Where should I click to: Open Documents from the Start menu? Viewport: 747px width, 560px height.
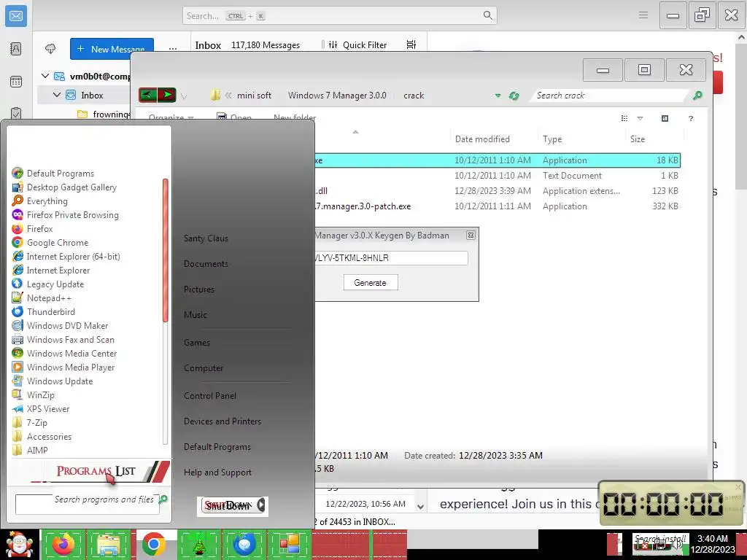[x=206, y=264]
